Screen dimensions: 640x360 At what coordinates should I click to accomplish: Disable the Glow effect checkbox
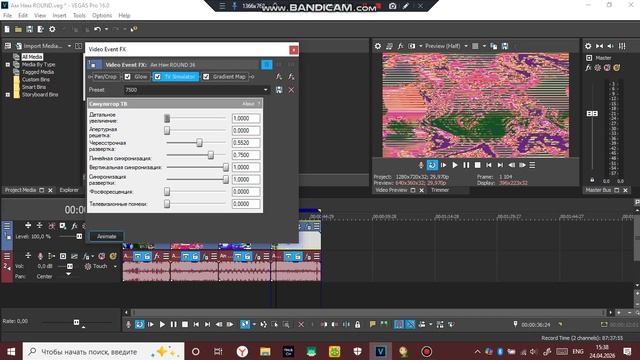(127, 77)
